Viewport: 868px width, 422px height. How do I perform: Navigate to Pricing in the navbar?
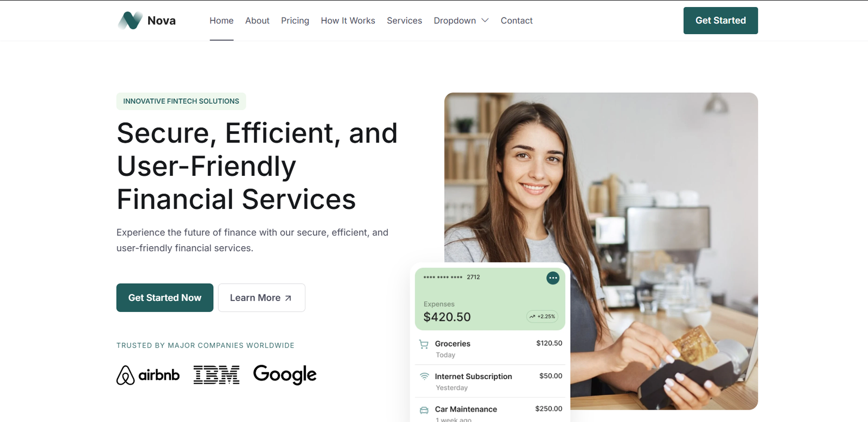tap(295, 21)
